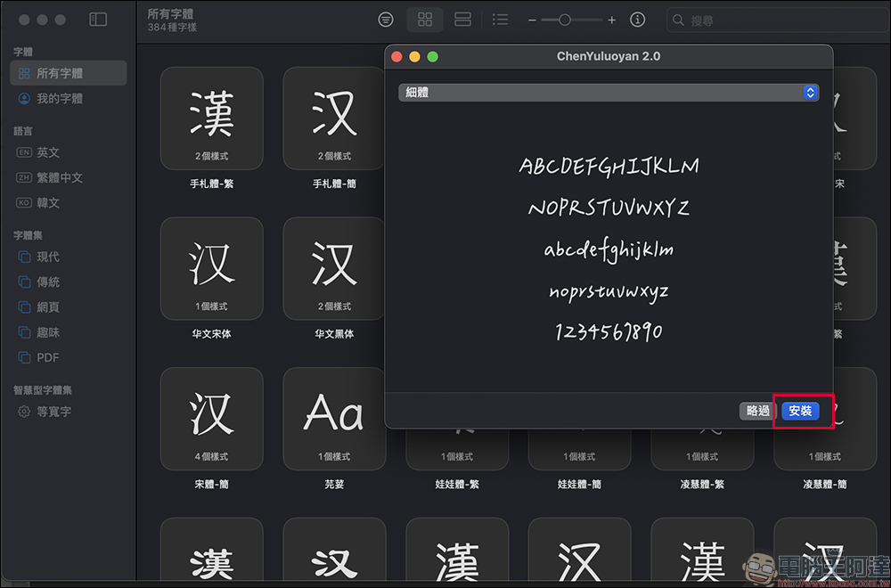The image size is (891, 588).
Task: Close the ChenYuluoyan 2.0 dialog
Action: tap(396, 57)
